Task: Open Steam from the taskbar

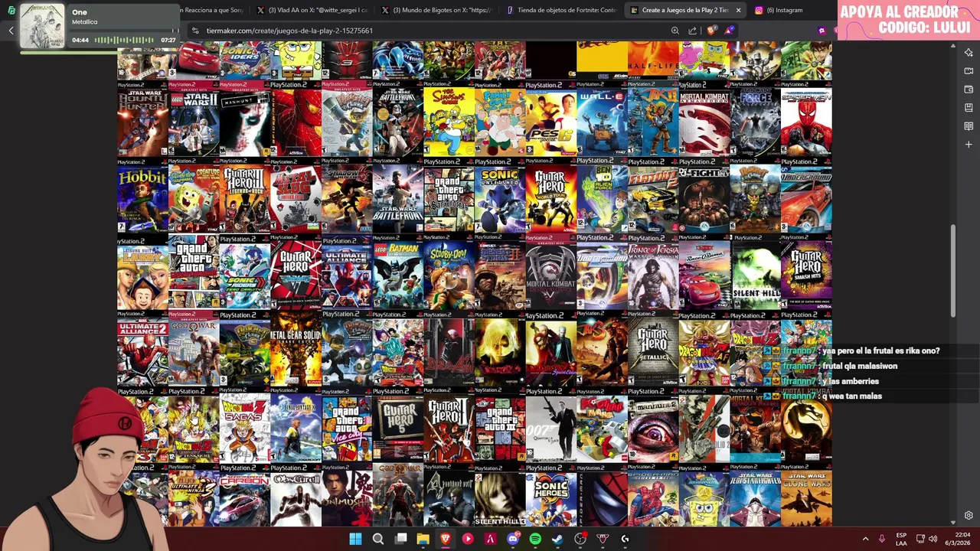Action: [557, 539]
